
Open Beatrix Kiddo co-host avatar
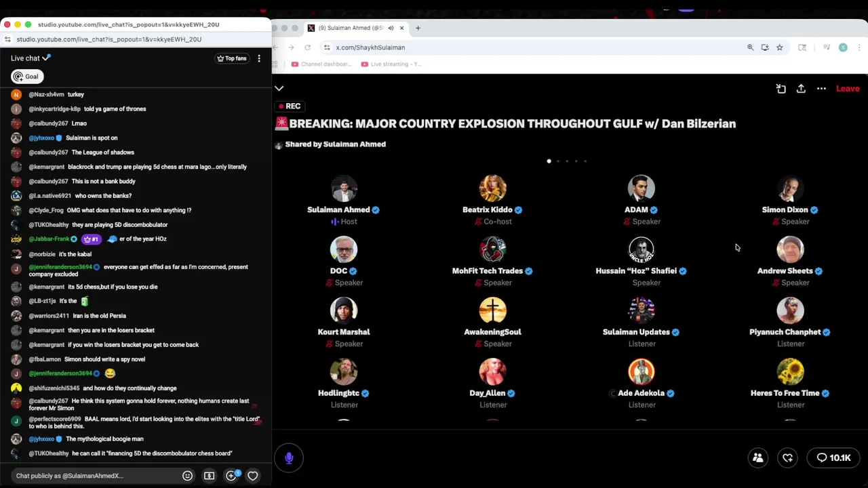pos(493,189)
